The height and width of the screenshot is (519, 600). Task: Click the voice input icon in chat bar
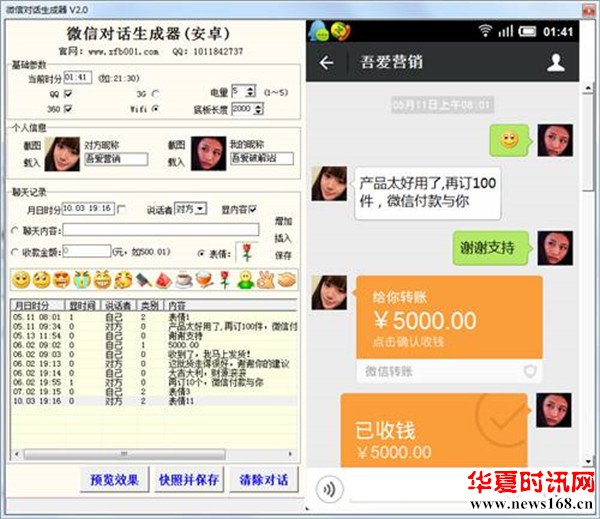click(x=330, y=489)
